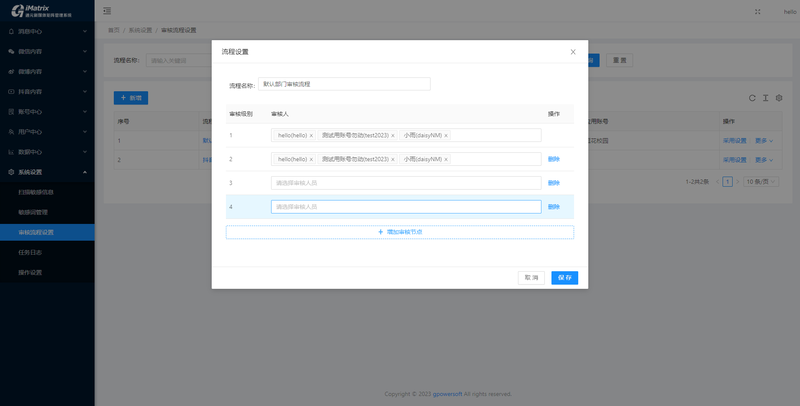Open table column settings gear icon
The width and height of the screenshot is (800, 406).
click(779, 98)
